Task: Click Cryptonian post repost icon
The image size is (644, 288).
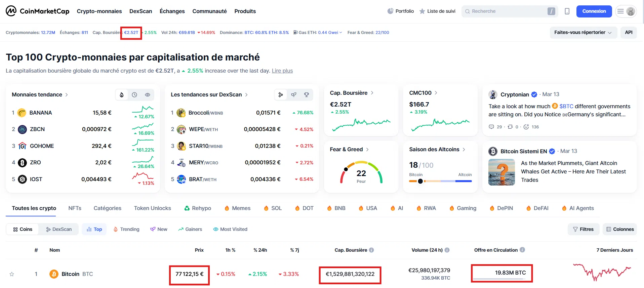Action: pyautogui.click(x=510, y=127)
